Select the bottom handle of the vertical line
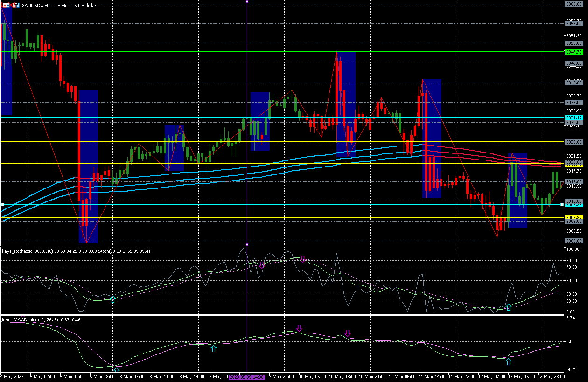This screenshot has height=382, width=588. click(x=247, y=244)
